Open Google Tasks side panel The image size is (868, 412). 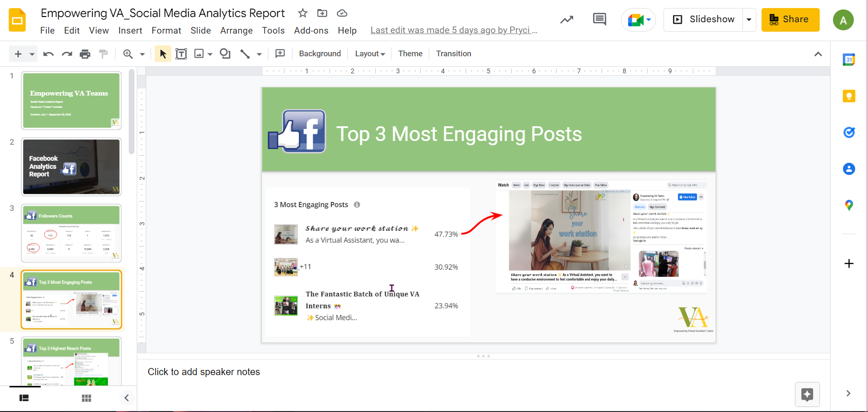(849, 132)
